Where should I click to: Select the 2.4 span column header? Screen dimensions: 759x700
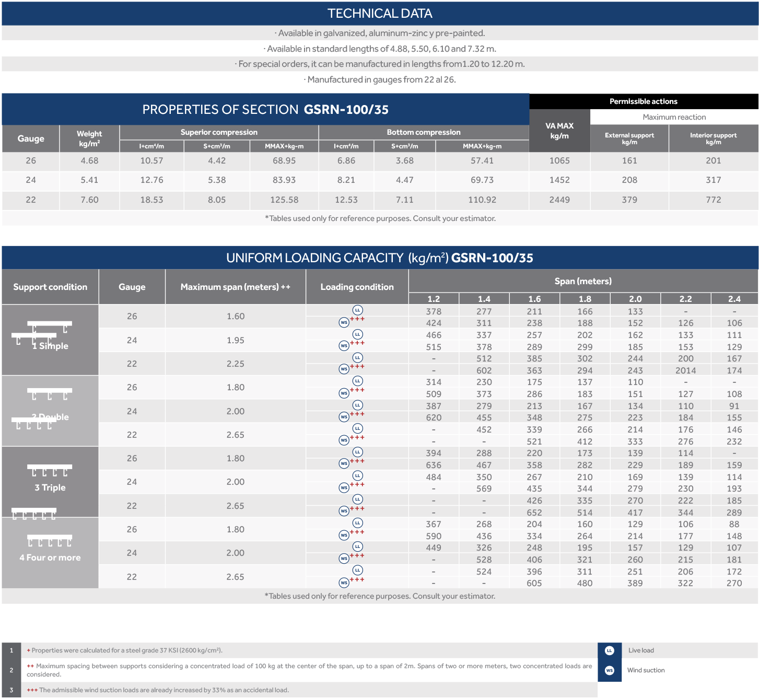(x=734, y=299)
